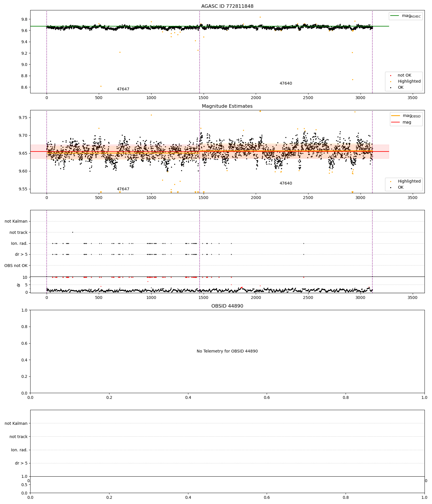The image size is (432, 504).
Task: Click the "Magnitude Estimates" plot title
Action: [227, 106]
